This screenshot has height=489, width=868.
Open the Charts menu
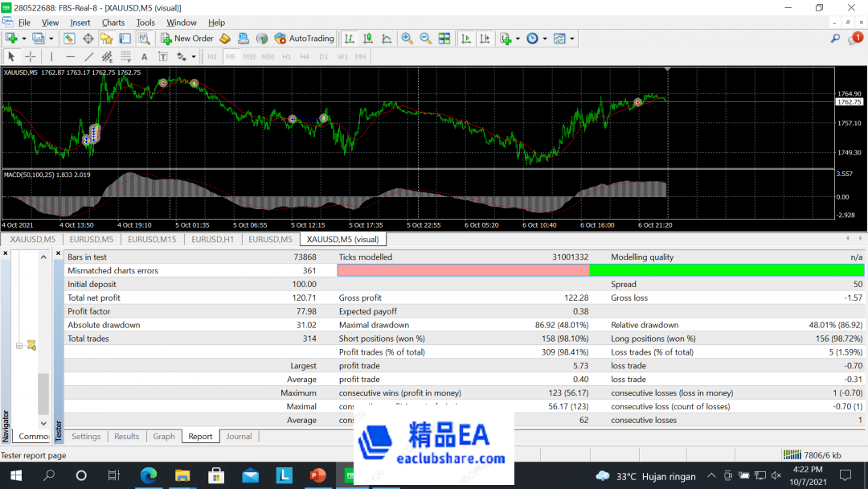pyautogui.click(x=113, y=23)
